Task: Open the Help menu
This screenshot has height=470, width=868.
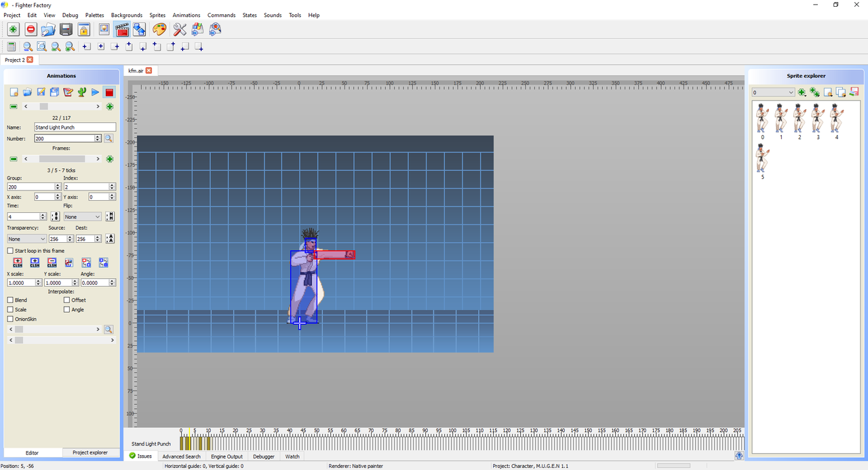Action: coord(313,15)
